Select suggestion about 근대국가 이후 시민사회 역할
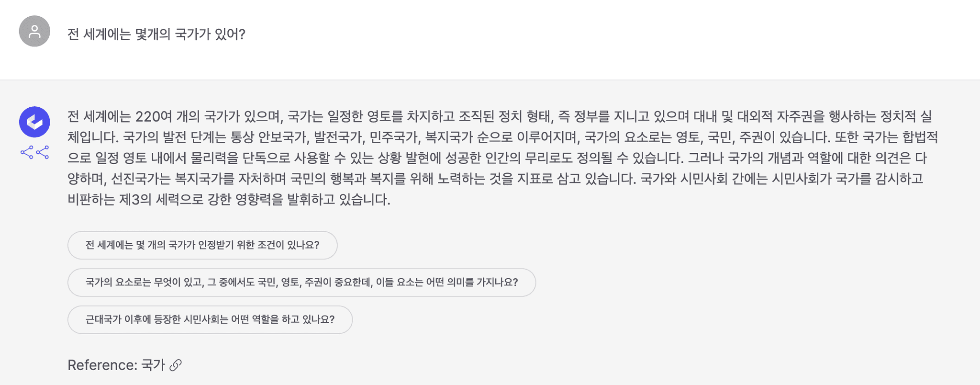Viewport: 980px width, 385px height. tap(210, 320)
